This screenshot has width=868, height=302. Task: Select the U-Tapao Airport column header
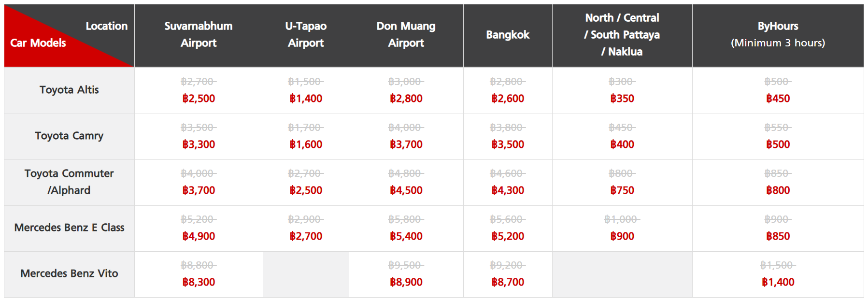306,34
